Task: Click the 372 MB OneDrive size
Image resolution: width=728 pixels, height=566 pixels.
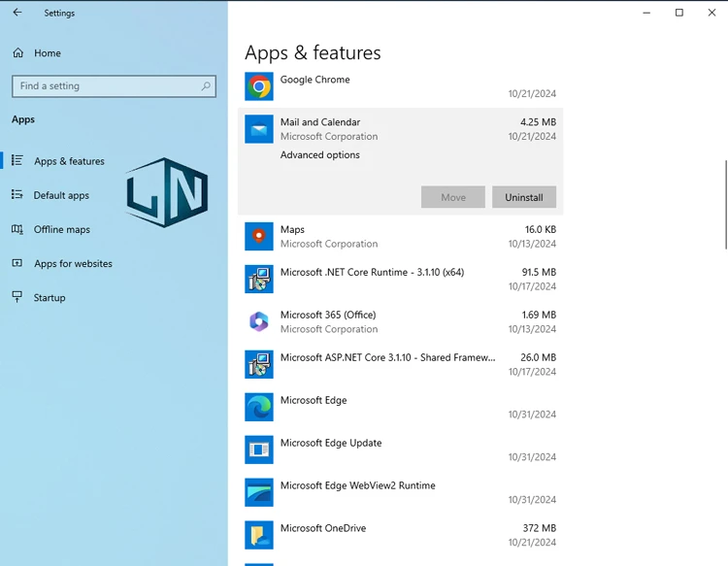Action: (x=539, y=528)
